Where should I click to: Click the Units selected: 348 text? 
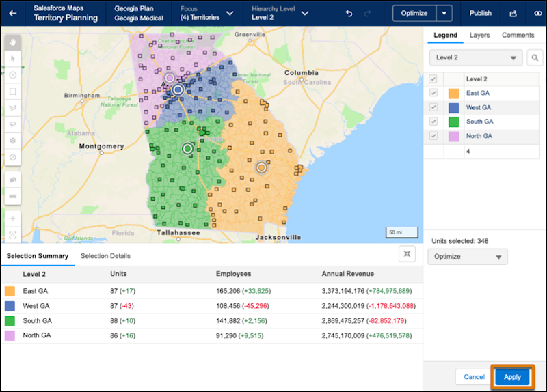[x=459, y=241]
